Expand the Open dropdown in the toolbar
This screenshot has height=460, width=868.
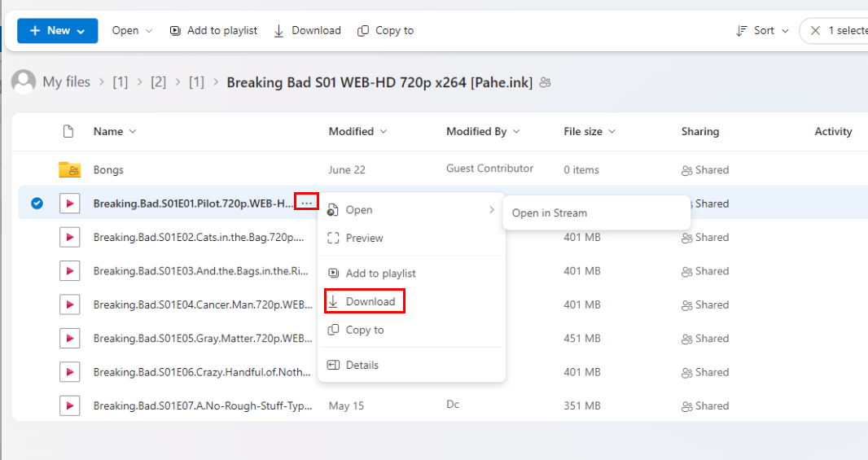[x=132, y=31]
